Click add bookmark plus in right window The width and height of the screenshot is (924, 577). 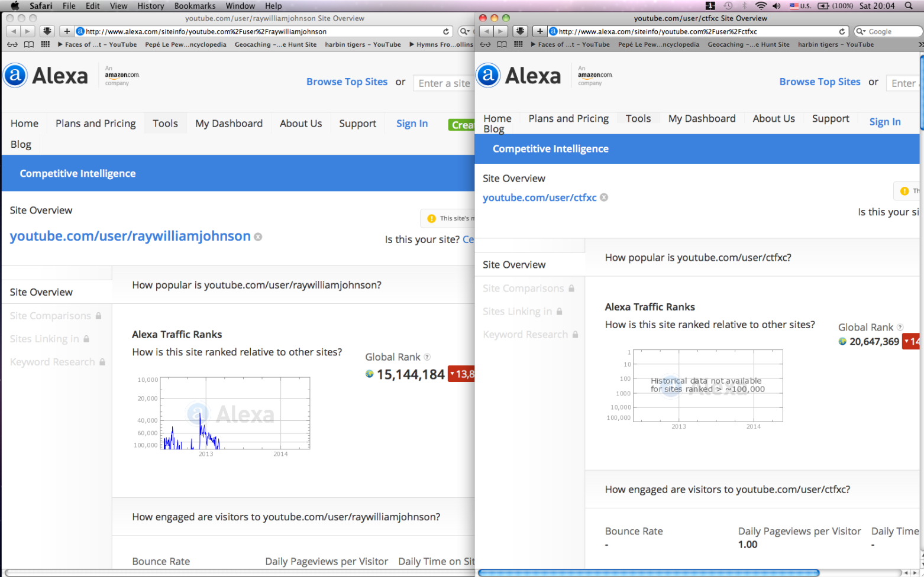pyautogui.click(x=540, y=31)
